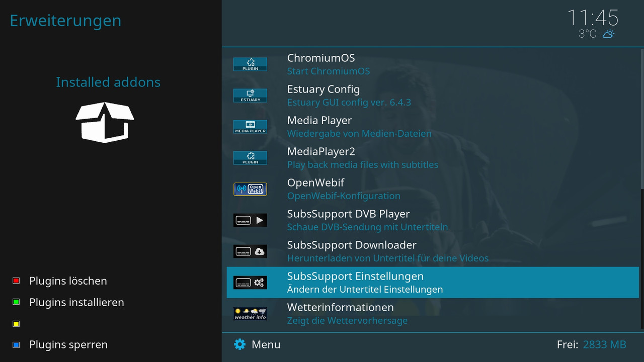This screenshot has height=362, width=644.
Task: Click 'Estuary GUI config ver. 6.4.3' text
Action: coord(349,103)
